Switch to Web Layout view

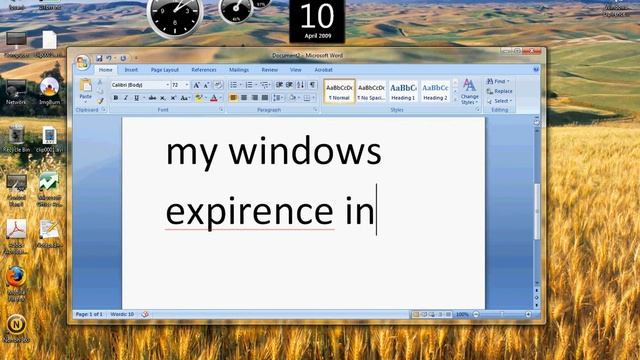pos(432,315)
